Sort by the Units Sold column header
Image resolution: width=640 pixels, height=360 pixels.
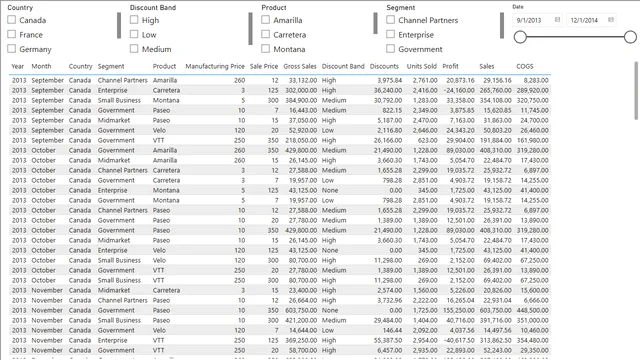421,66
